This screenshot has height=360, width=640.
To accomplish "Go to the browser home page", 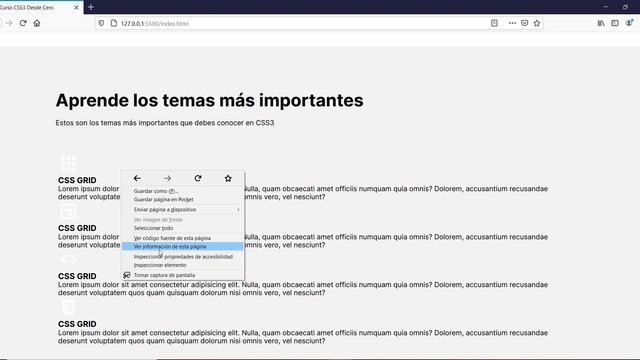I will click(x=37, y=23).
